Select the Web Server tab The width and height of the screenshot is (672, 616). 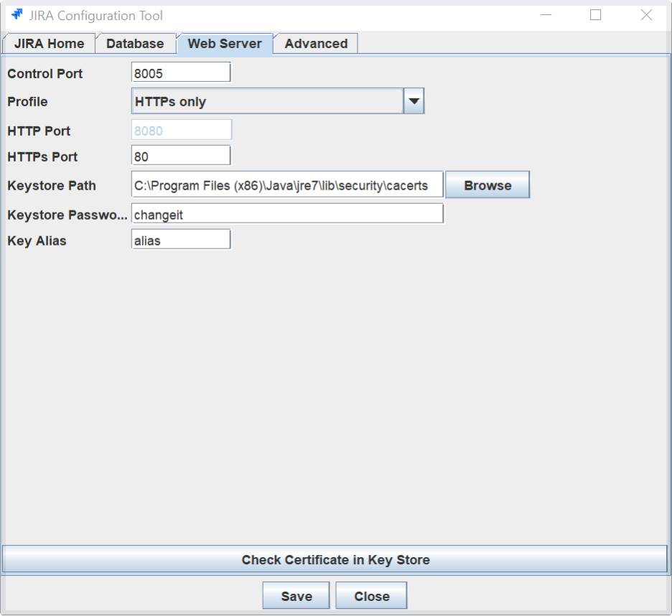pos(225,44)
